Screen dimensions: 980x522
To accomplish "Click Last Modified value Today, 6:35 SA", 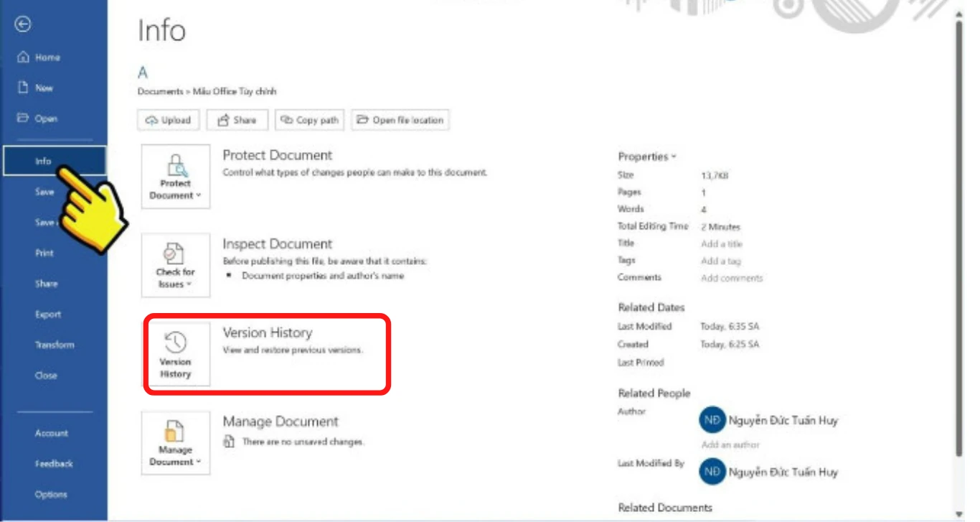I will point(730,327).
